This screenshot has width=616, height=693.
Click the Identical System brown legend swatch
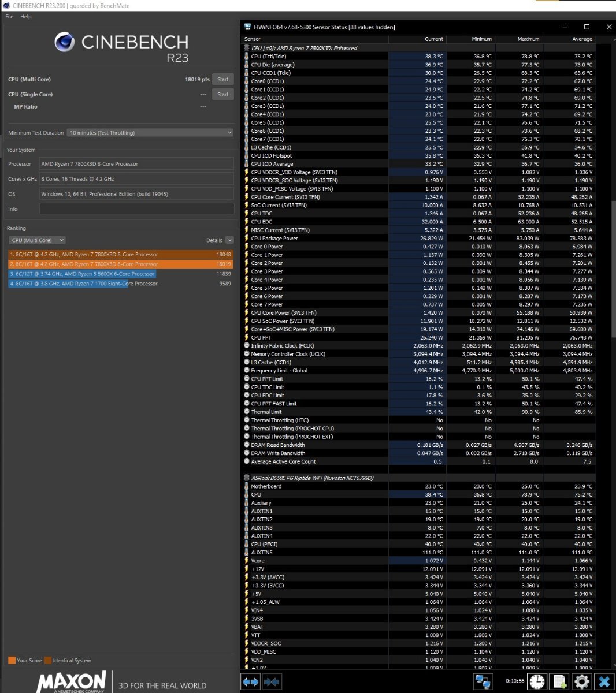(49, 660)
